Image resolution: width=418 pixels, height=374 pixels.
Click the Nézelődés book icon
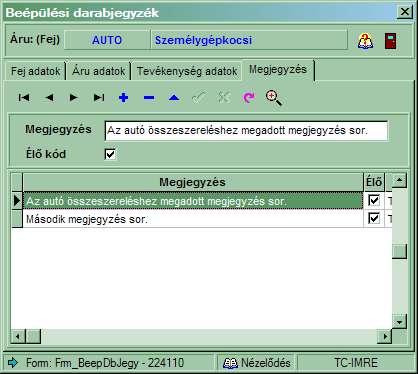(x=230, y=363)
